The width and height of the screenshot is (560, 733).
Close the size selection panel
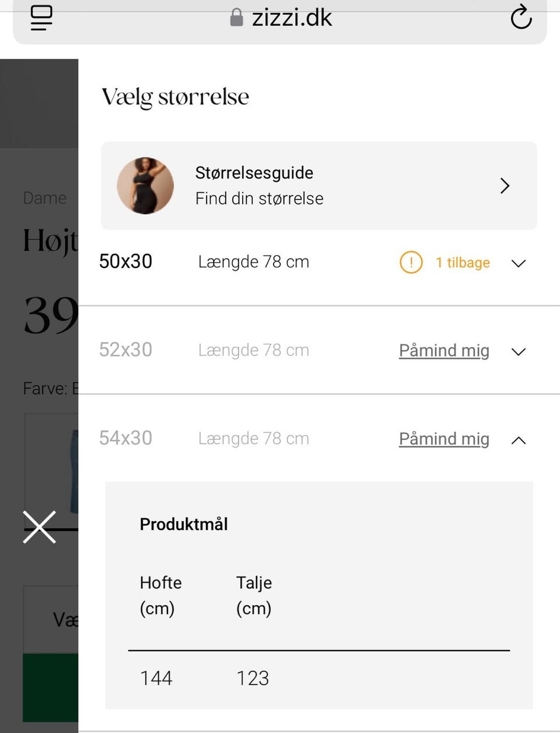[x=39, y=527]
